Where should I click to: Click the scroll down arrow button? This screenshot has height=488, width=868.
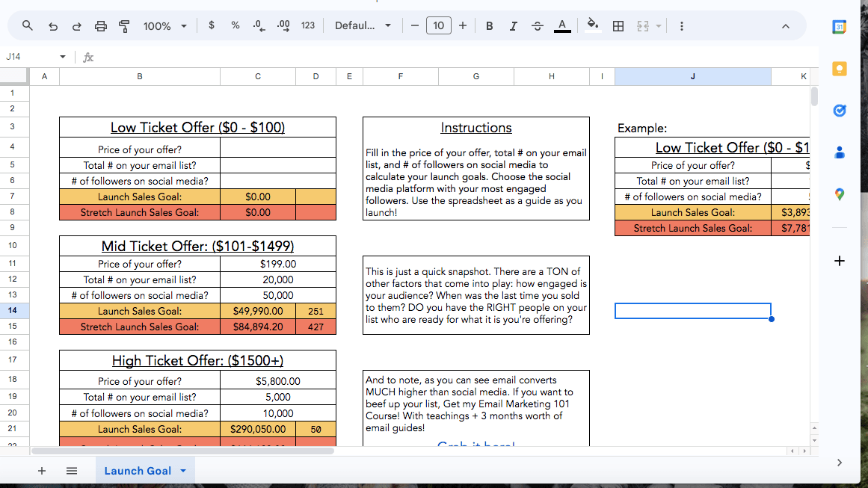(814, 441)
